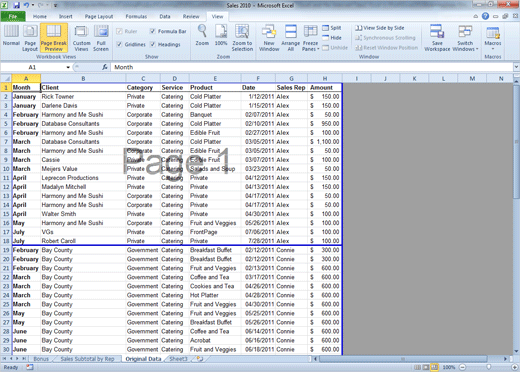
Task: Open the File tab
Action: (13, 16)
